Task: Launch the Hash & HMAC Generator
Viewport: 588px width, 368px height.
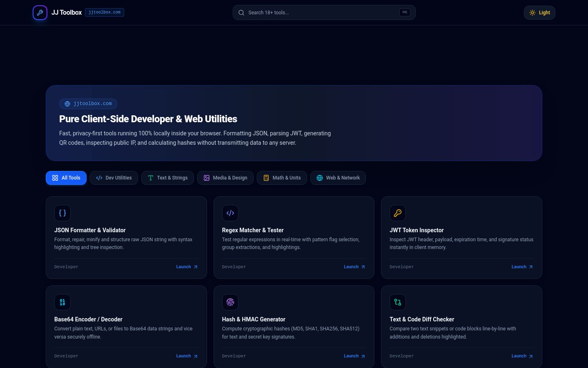Action: pos(354,356)
